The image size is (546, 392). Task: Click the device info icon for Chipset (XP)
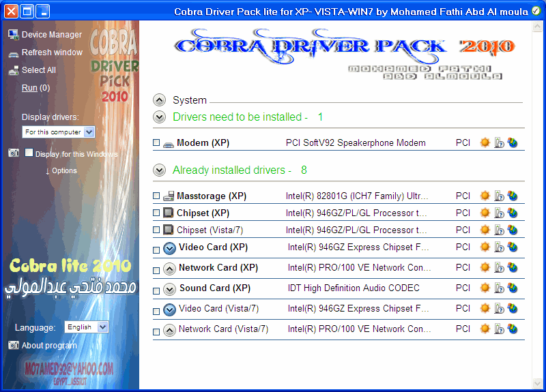click(x=499, y=213)
